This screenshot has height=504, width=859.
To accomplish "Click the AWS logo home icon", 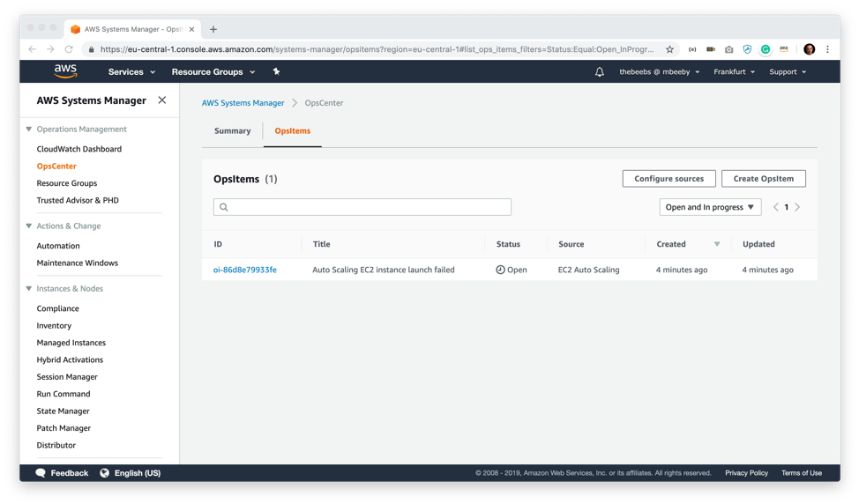I will 65,71.
